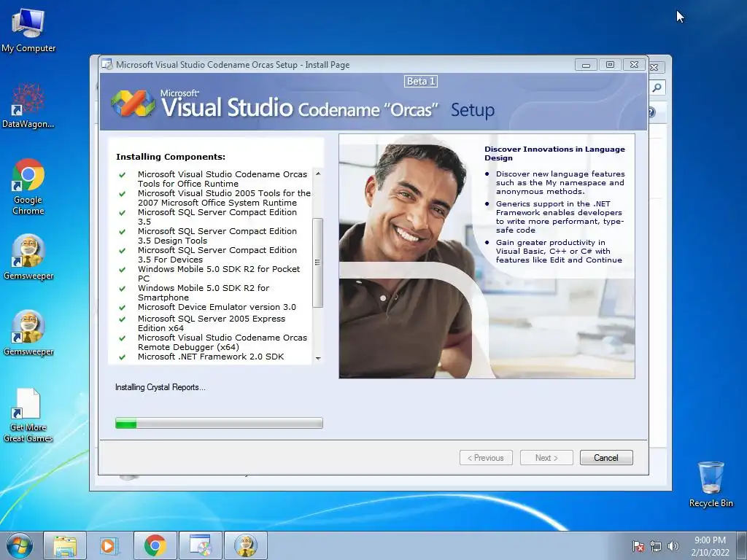
Task: Close the Orcas Setup window
Action: (634, 65)
